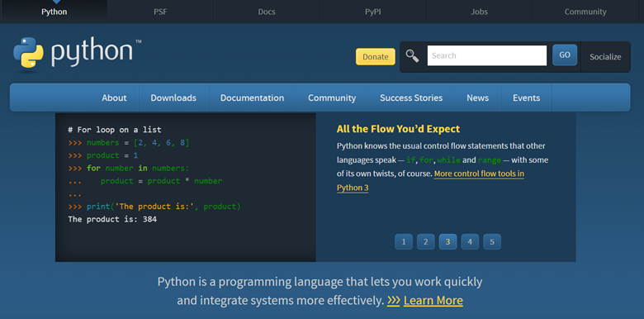Open the Downloads navigation menu

tap(173, 98)
